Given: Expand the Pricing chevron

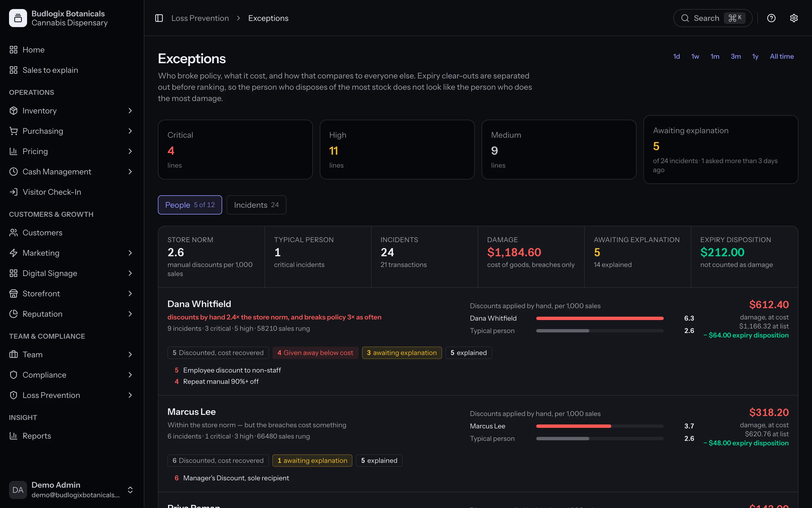Looking at the screenshot, I should point(130,151).
